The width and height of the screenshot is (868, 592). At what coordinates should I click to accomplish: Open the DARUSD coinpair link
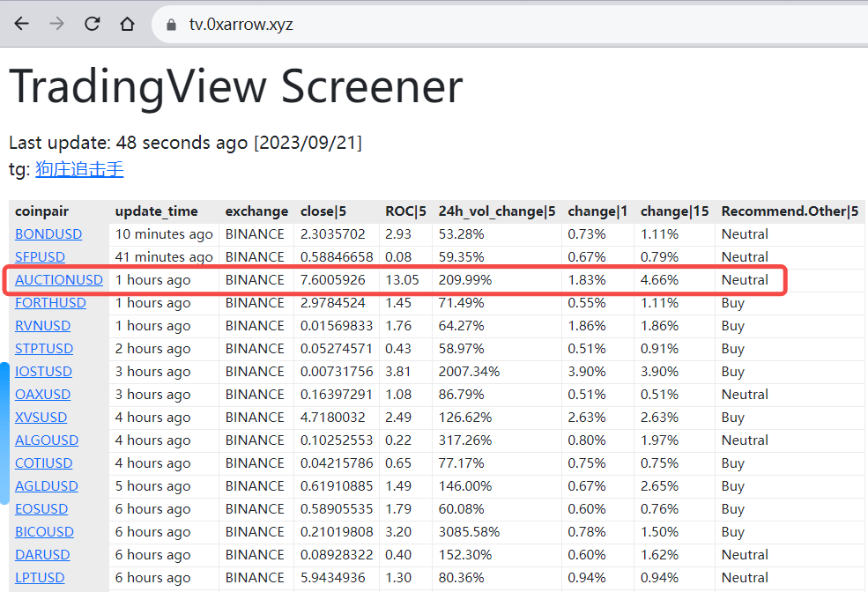[42, 555]
